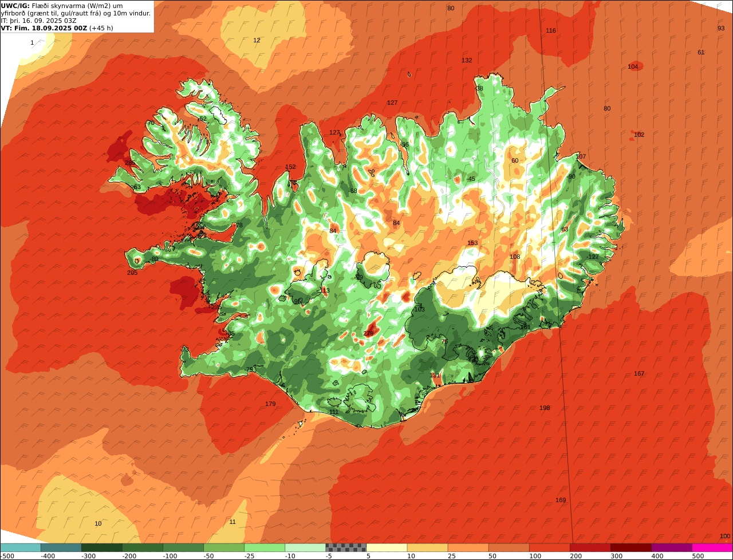Click the purple legend swatch between 400 and 500

pos(672,547)
